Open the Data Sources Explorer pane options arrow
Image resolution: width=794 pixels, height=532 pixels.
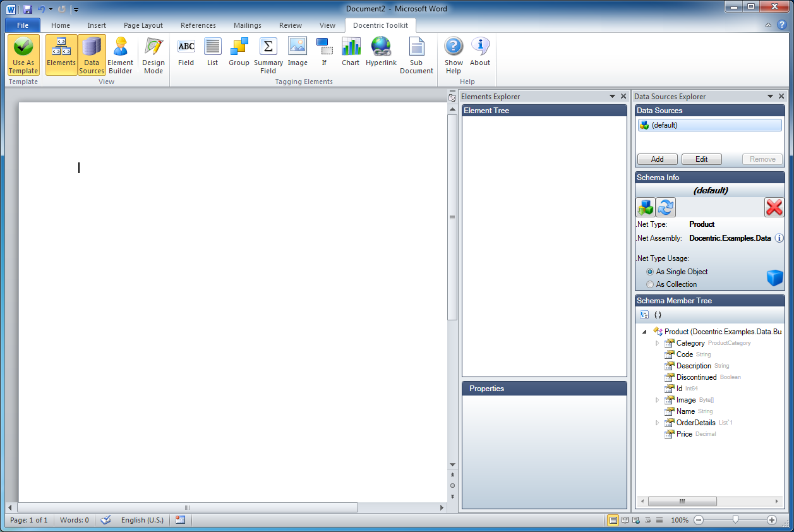(x=770, y=96)
